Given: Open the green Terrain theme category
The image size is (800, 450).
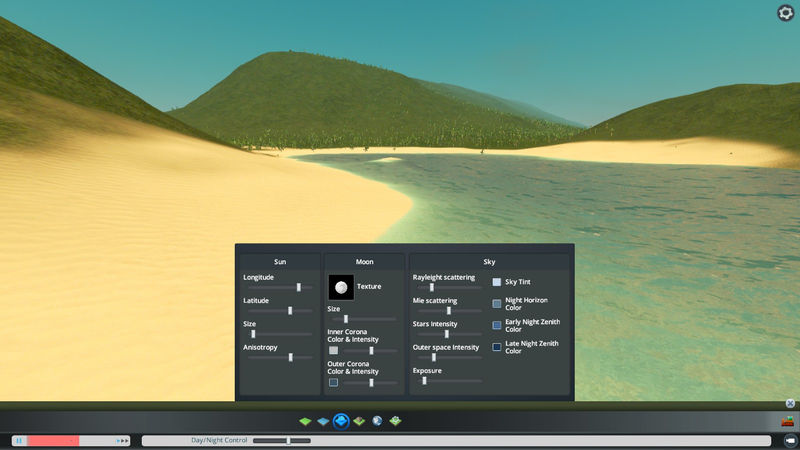Looking at the screenshot, I should pyautogui.click(x=305, y=422).
